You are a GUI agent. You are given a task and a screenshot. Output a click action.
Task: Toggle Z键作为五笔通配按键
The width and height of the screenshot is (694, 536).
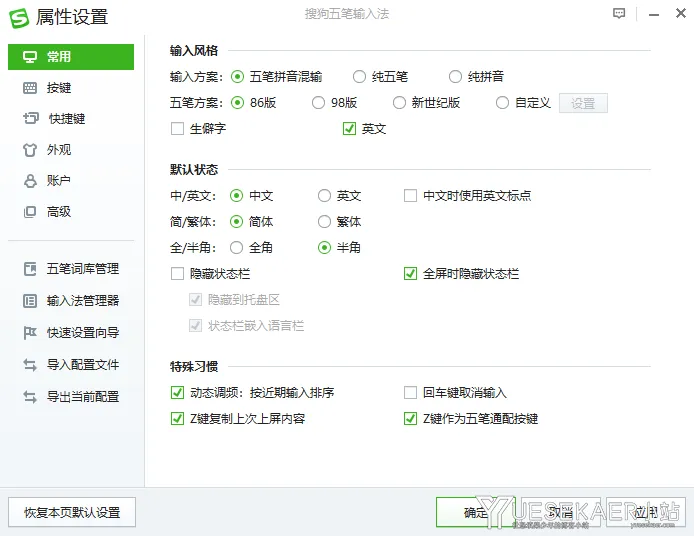point(410,418)
